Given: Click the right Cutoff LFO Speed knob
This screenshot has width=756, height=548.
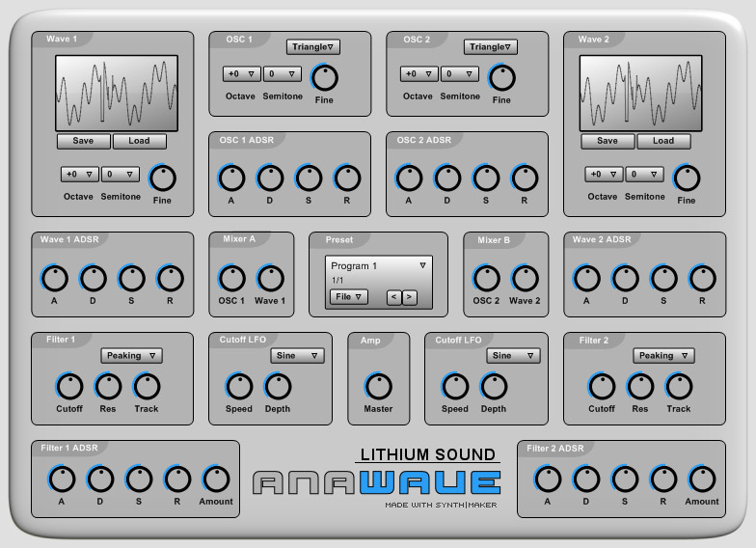Looking at the screenshot, I should coord(455,387).
